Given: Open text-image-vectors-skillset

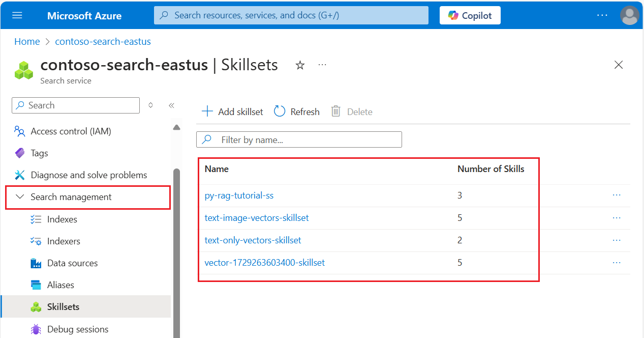Looking at the screenshot, I should tap(256, 218).
